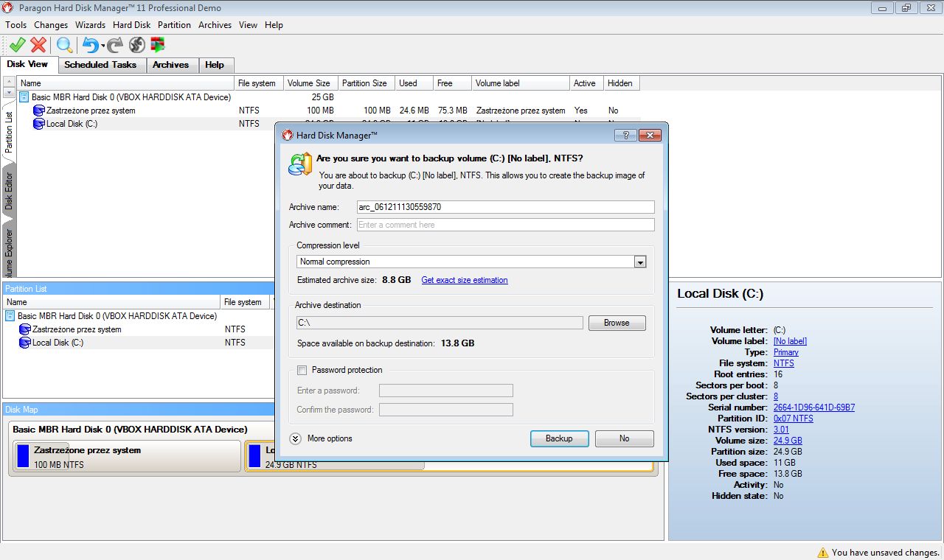The image size is (944, 560).
Task: Switch to the Archives tab
Action: pos(170,65)
